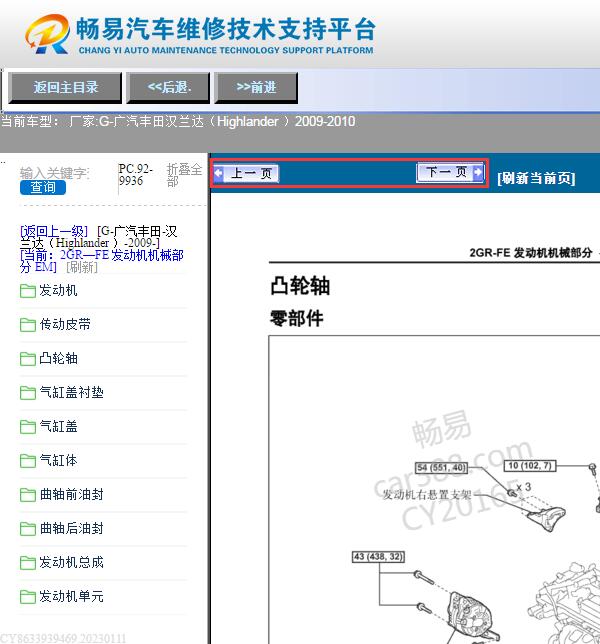Open the 曲轴前油封 tree entry

pyautogui.click(x=71, y=494)
